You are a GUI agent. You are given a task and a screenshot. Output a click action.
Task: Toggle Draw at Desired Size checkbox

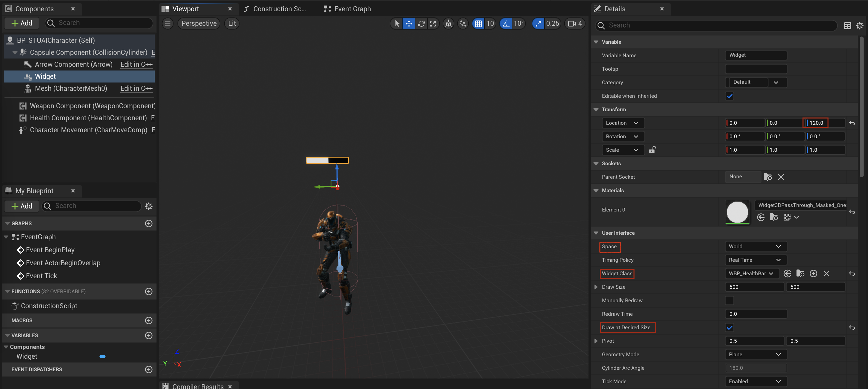729,328
